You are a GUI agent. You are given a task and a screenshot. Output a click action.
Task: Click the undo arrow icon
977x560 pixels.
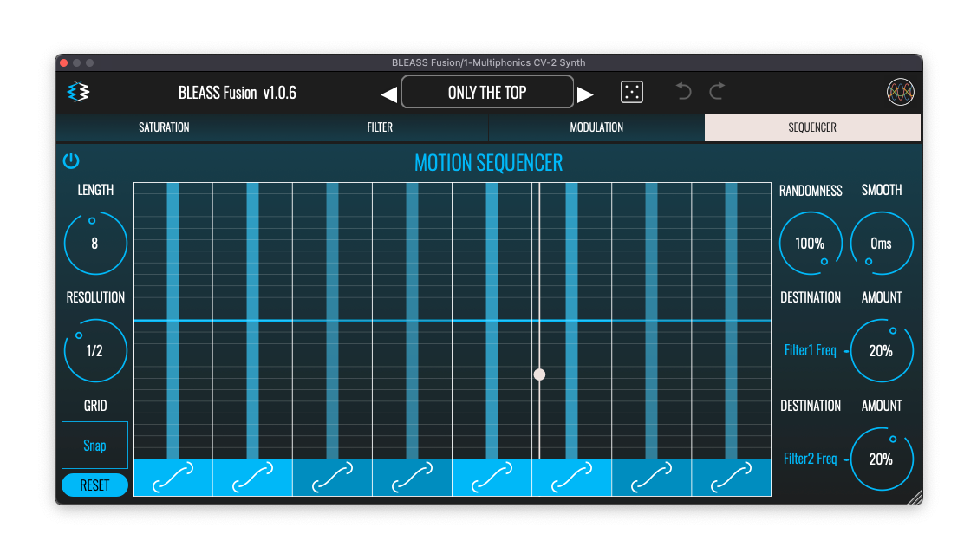pos(684,91)
